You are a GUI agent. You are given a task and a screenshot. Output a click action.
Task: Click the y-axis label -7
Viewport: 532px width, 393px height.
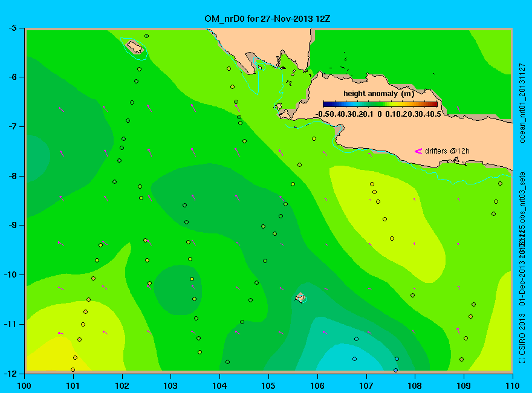click(x=12, y=126)
